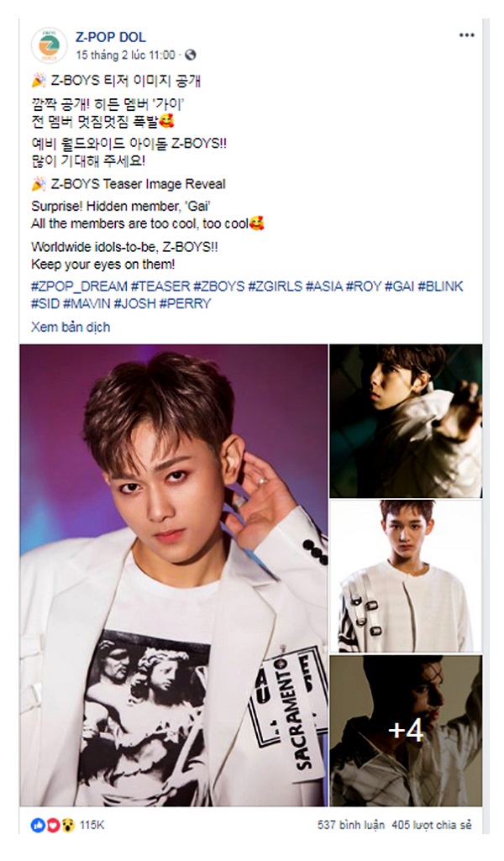This screenshot has height=861, width=504.
Task: Open the #ZGIRLS hashtag
Action: click(x=275, y=286)
